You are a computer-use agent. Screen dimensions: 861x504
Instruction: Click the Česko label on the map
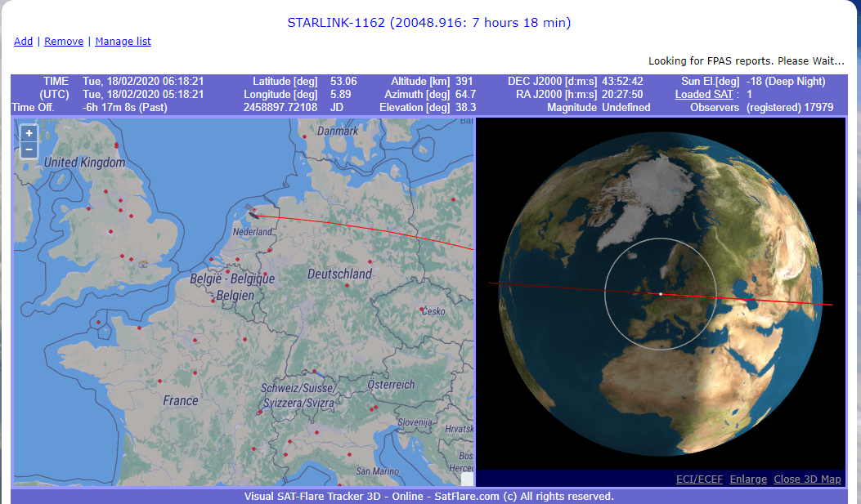pos(434,311)
